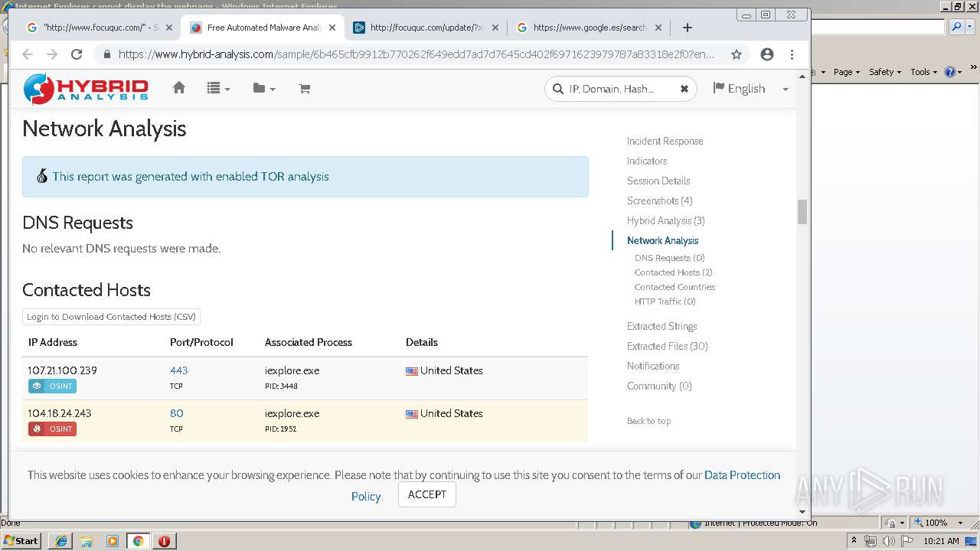Go to Contacted Hosts (2) subsection
Viewport: 980px width, 551px height.
[674, 272]
